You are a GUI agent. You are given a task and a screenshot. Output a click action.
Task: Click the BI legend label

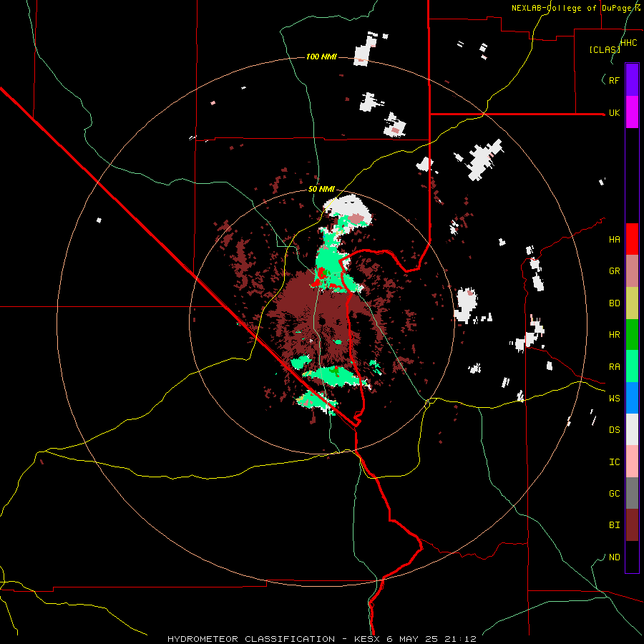point(614,525)
